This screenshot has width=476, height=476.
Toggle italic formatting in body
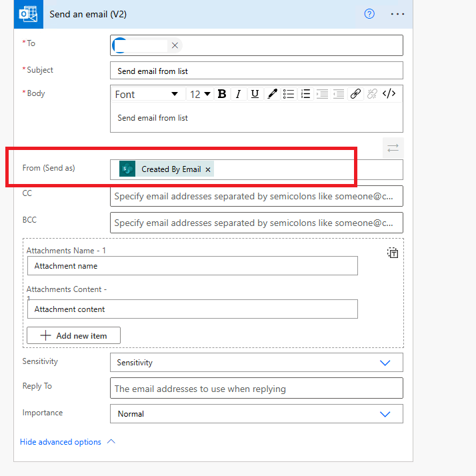pos(238,94)
